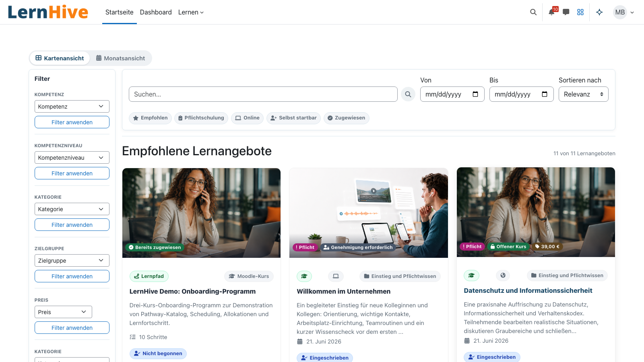Screen dimensions: 644x362
Task: Open the Kompetenz dropdown
Action: tap(72, 107)
